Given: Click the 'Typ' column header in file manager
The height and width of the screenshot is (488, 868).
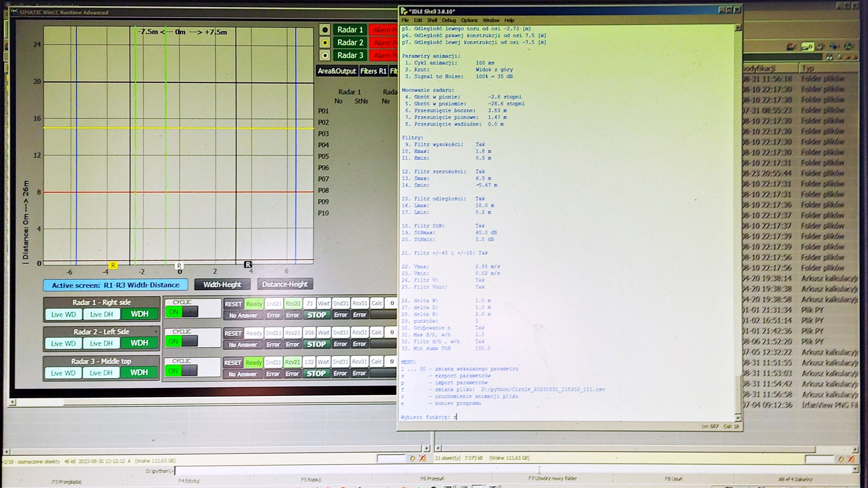Looking at the screenshot, I should point(829,68).
